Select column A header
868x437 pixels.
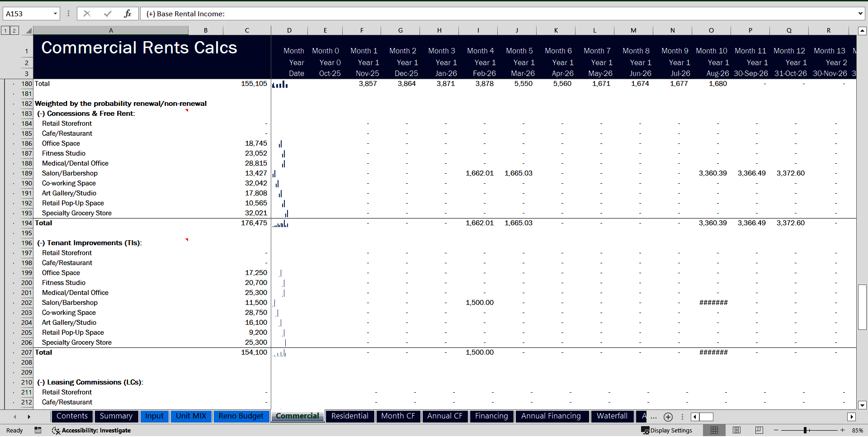(111, 30)
